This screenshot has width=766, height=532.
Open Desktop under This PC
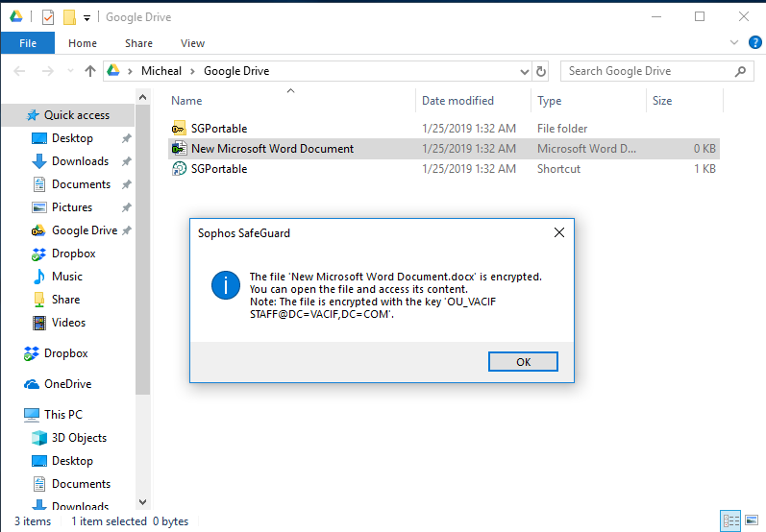[72, 461]
